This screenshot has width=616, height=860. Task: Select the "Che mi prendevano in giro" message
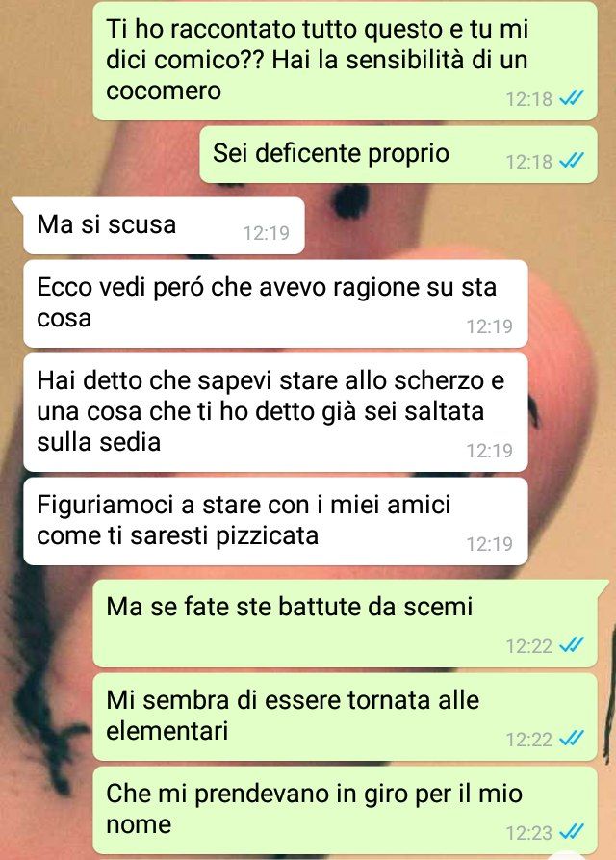pyautogui.click(x=345, y=811)
